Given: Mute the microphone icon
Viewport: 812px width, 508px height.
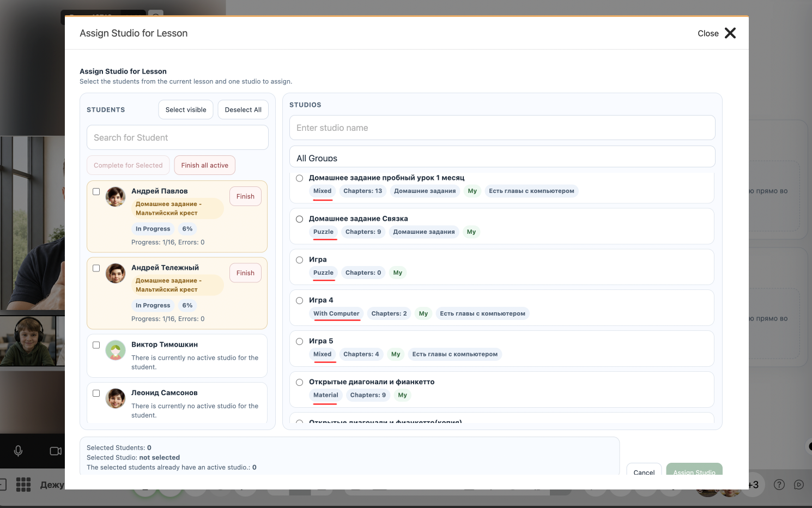Looking at the screenshot, I should click(x=18, y=451).
